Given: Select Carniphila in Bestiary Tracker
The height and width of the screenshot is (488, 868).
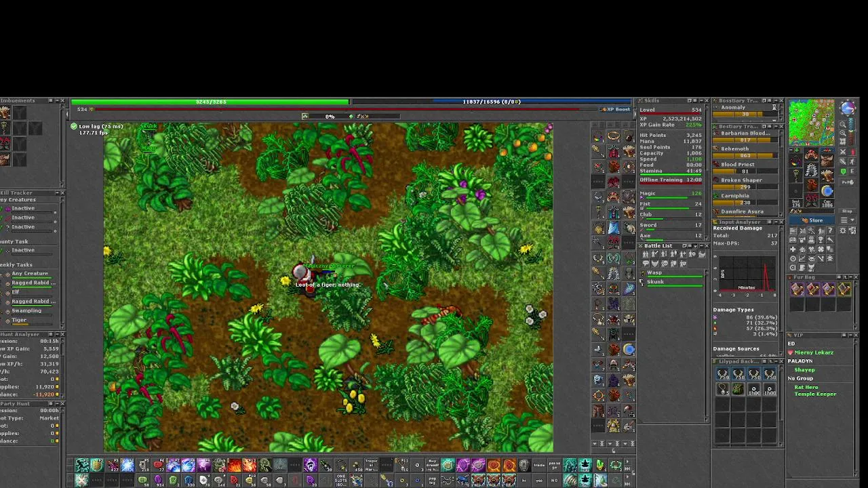Looking at the screenshot, I should click(745, 199).
